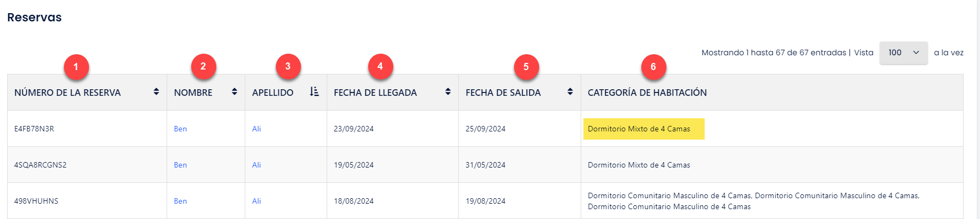This screenshot has height=219, width=980.
Task: Click red annotation badge number 3
Action: [x=288, y=66]
